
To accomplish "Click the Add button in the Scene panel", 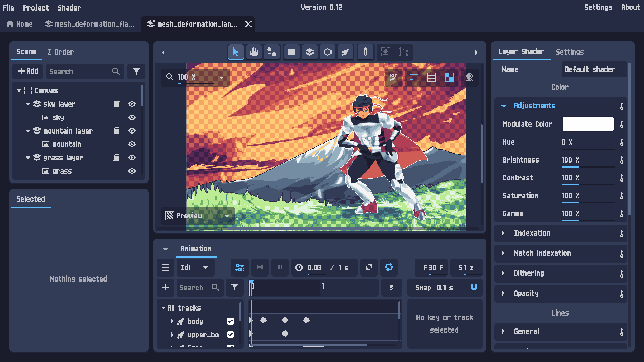I will click(27, 71).
